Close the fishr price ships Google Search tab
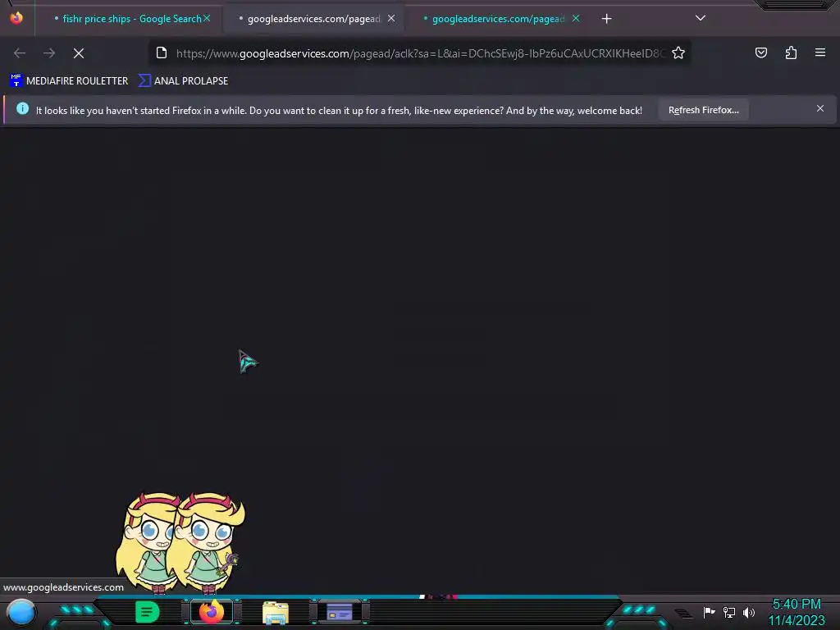 pos(207,18)
